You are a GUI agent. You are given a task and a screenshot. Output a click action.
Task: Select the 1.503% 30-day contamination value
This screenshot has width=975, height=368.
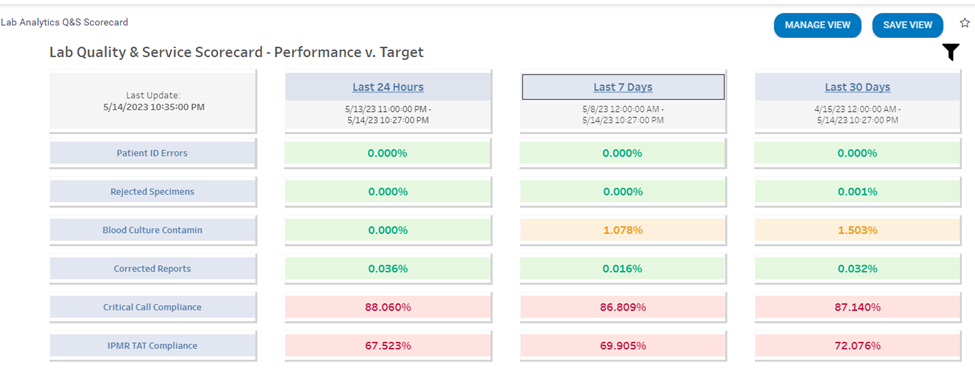tap(857, 230)
